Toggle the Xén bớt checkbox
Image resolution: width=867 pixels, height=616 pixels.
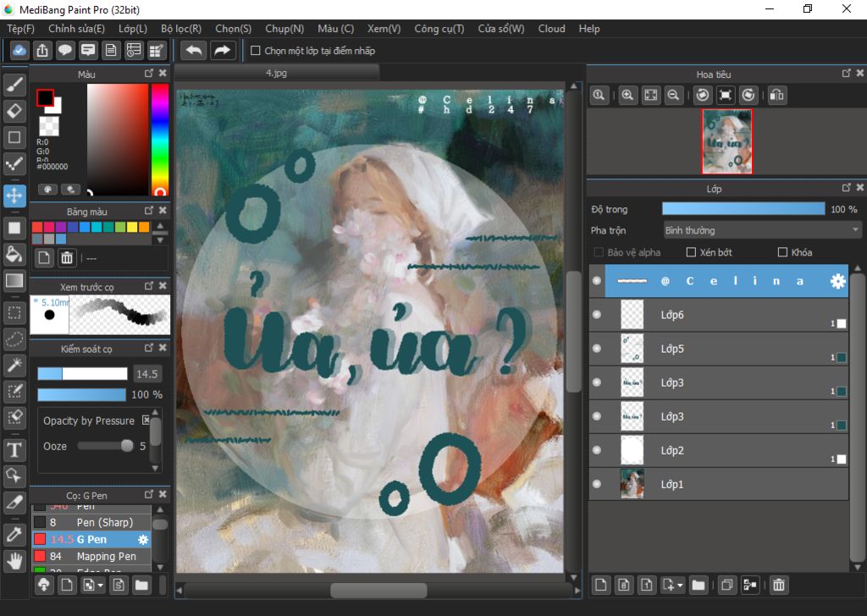(691, 252)
